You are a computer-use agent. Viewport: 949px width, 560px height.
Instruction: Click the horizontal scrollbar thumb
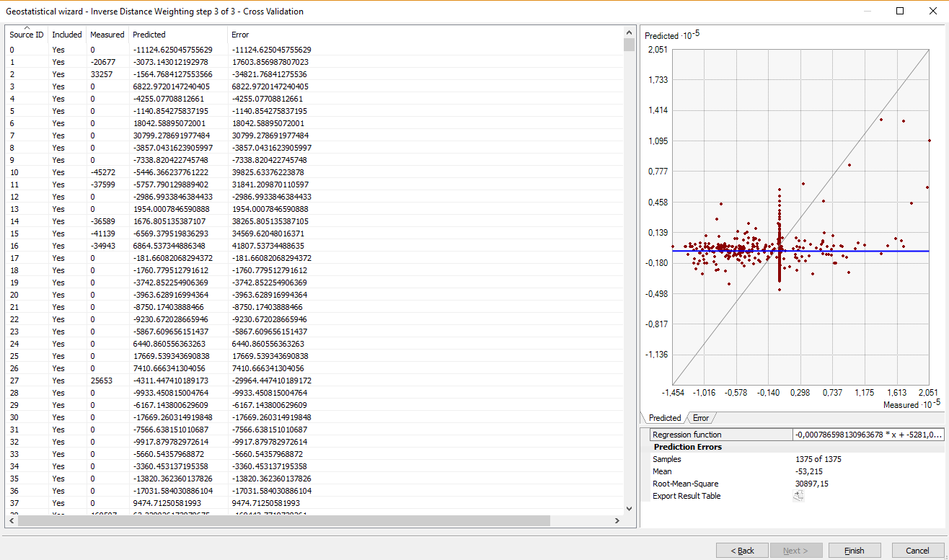point(284,520)
